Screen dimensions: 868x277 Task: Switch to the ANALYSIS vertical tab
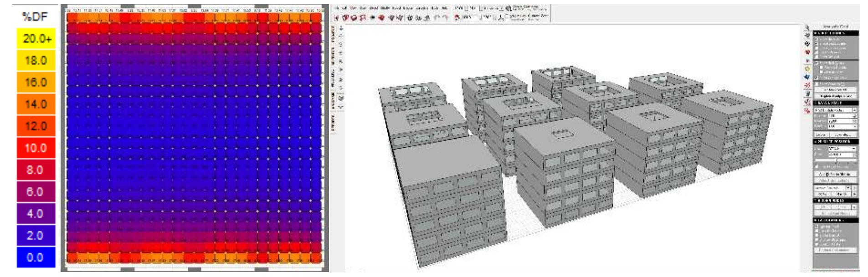coord(333,101)
